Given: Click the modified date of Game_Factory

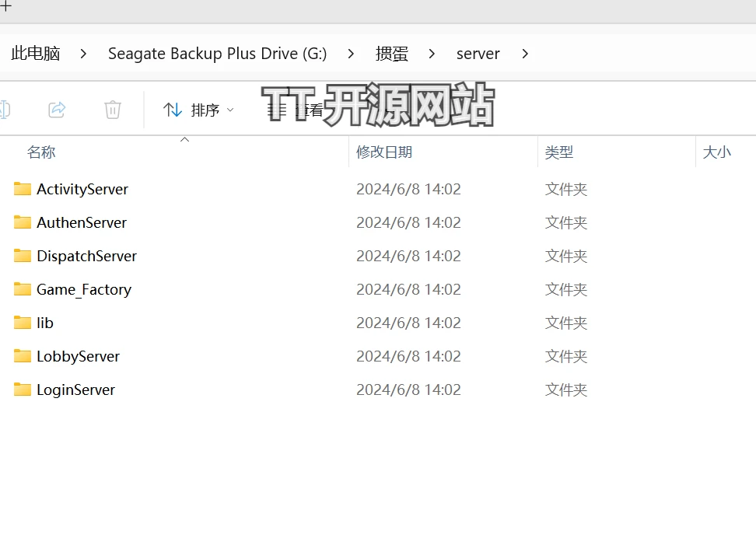Looking at the screenshot, I should coord(408,289).
